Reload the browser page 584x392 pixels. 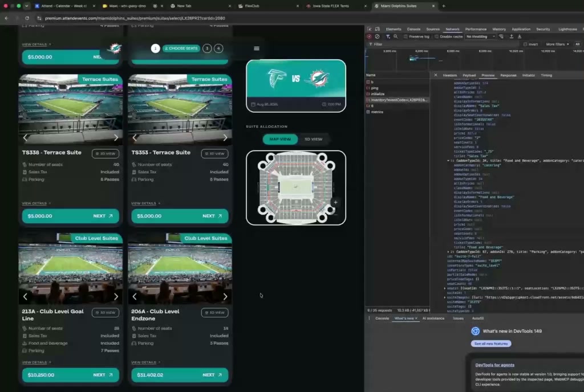tap(27, 18)
